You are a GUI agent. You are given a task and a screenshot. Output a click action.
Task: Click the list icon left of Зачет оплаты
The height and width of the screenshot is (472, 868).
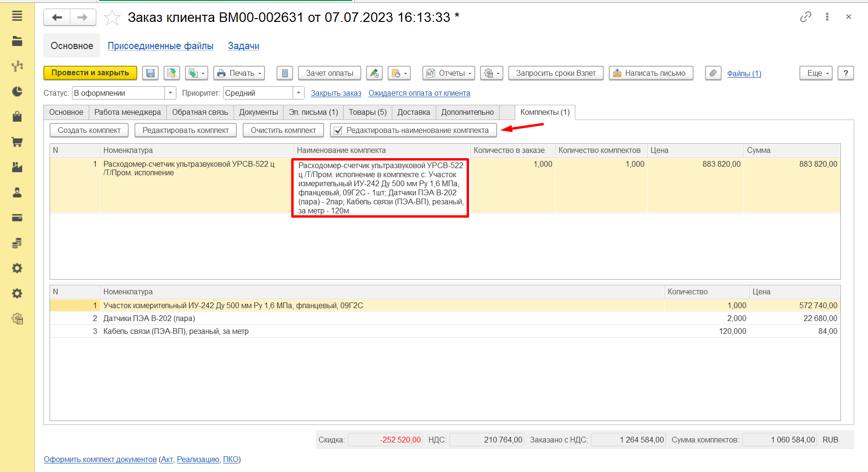[285, 73]
